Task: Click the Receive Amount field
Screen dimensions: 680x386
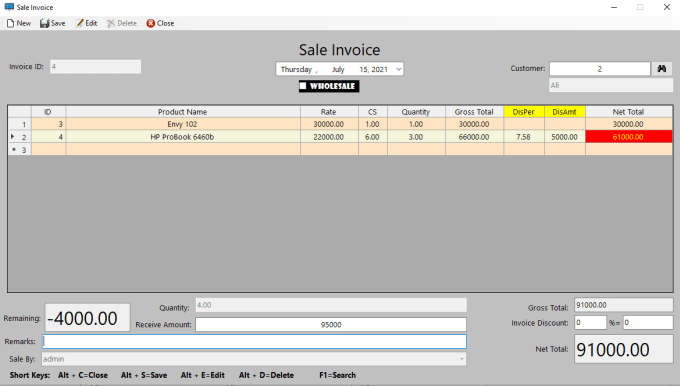Action: click(x=331, y=324)
